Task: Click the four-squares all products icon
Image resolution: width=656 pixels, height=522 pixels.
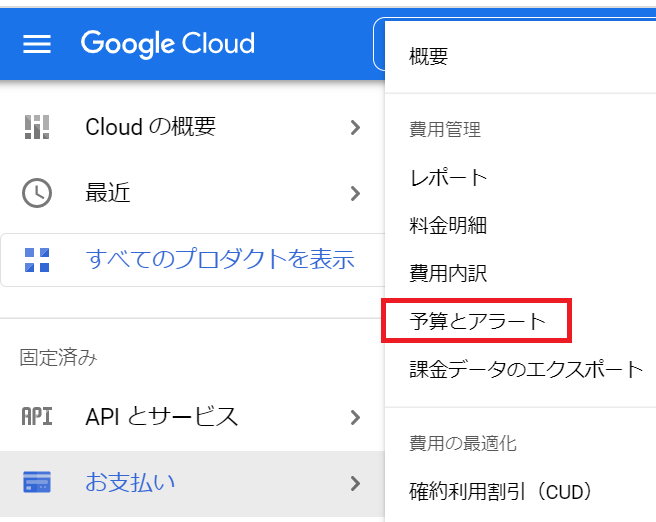Action: (x=37, y=260)
